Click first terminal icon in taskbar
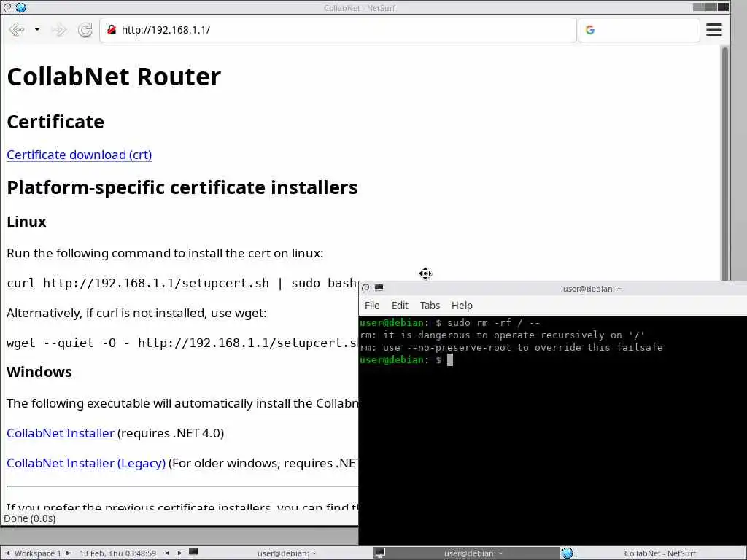The image size is (747, 560). pyautogui.click(x=193, y=553)
